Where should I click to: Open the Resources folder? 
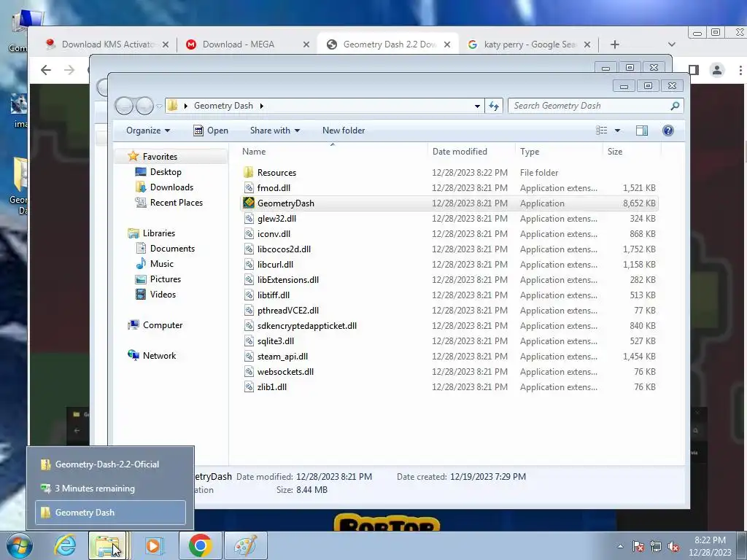pyautogui.click(x=276, y=173)
